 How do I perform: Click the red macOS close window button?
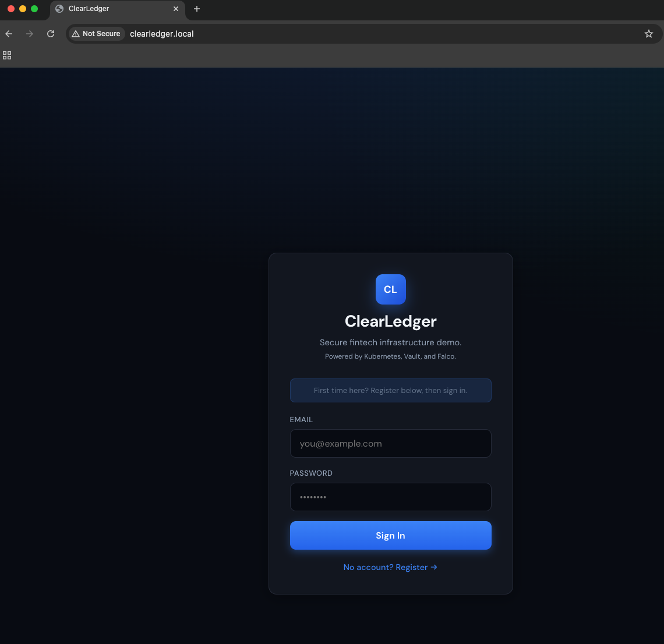(11, 9)
